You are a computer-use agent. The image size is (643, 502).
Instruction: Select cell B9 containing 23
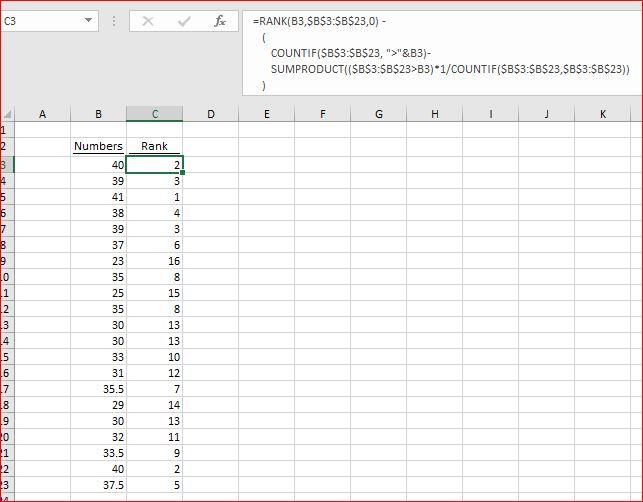point(98,261)
